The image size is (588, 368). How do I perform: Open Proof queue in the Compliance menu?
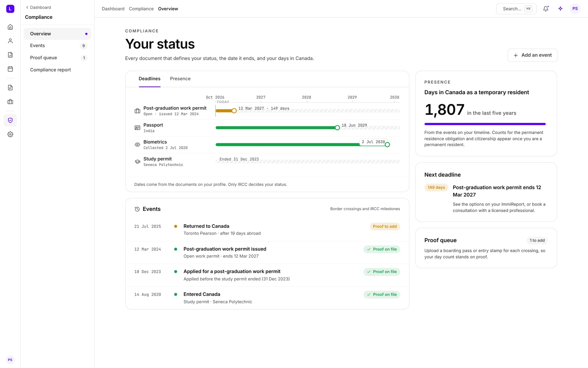click(57, 58)
